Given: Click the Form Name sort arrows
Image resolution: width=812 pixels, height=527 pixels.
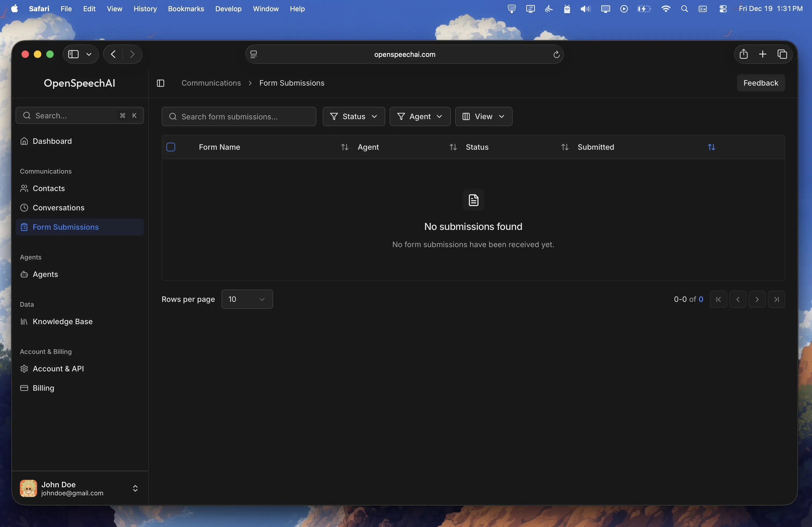Looking at the screenshot, I should (345, 147).
